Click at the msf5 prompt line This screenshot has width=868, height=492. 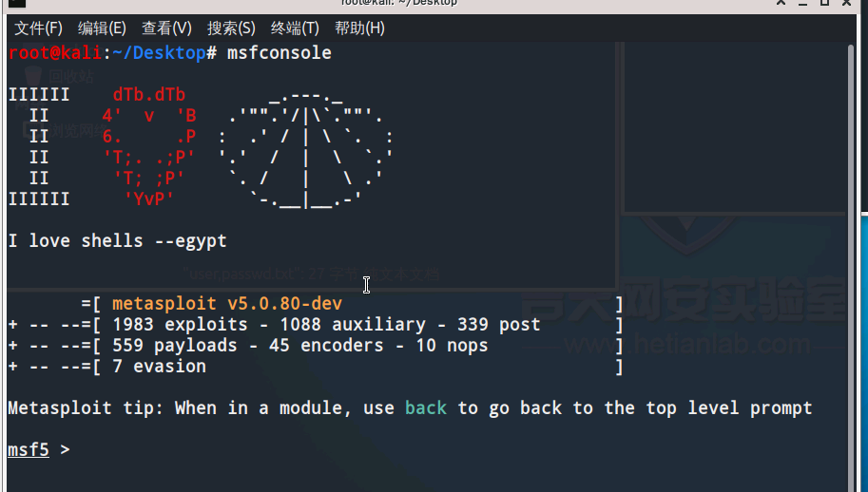coord(427,450)
